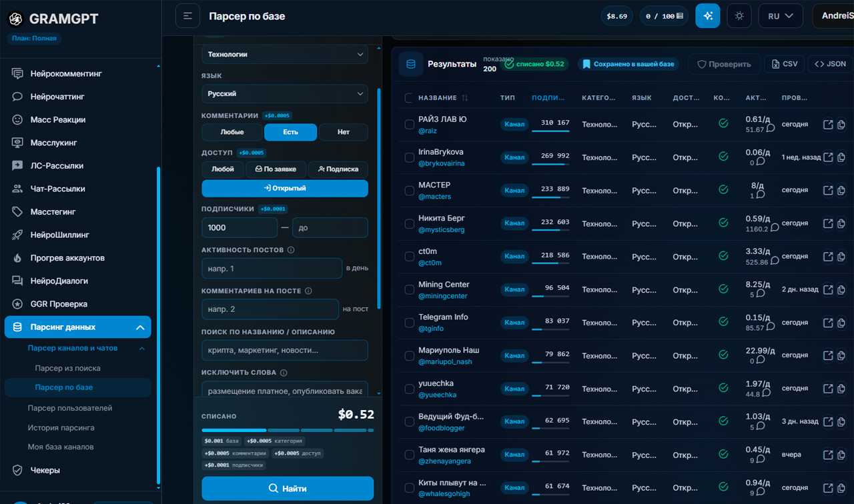Open the Русский language dropdown
This screenshot has width=854, height=504.
pos(285,94)
